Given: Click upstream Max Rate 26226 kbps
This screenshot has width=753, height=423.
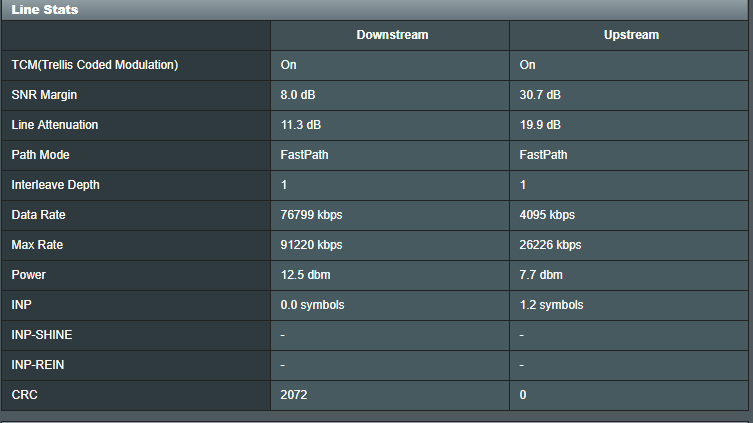Looking at the screenshot, I should (x=550, y=245).
